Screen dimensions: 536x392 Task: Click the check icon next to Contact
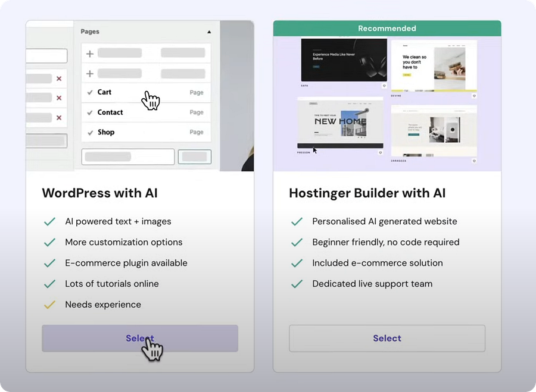[90, 112]
